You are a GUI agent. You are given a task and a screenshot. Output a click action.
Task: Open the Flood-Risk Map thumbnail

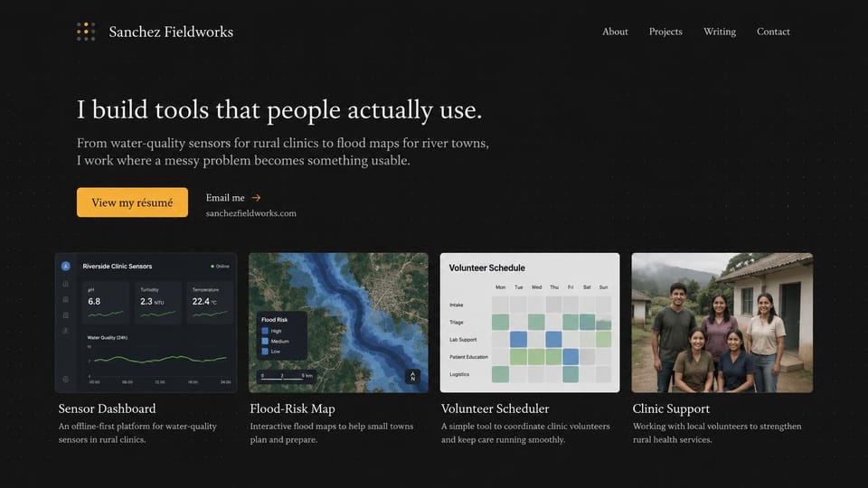(338, 323)
